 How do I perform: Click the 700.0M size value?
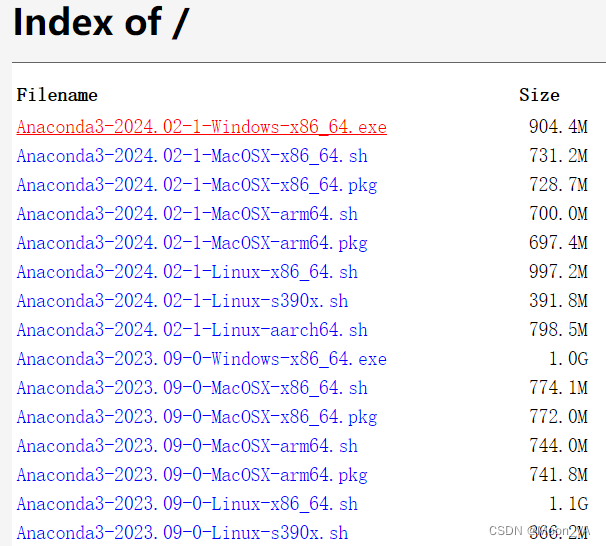tap(558, 214)
